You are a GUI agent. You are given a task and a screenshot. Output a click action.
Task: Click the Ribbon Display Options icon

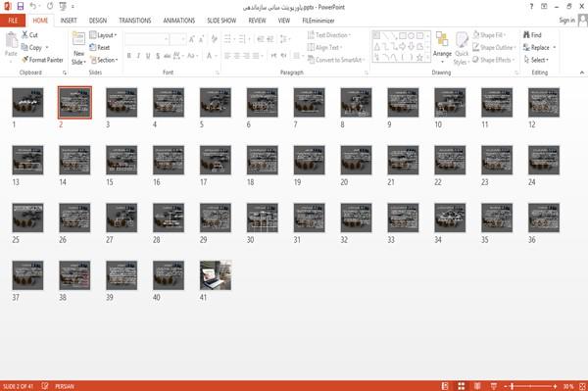click(544, 7)
